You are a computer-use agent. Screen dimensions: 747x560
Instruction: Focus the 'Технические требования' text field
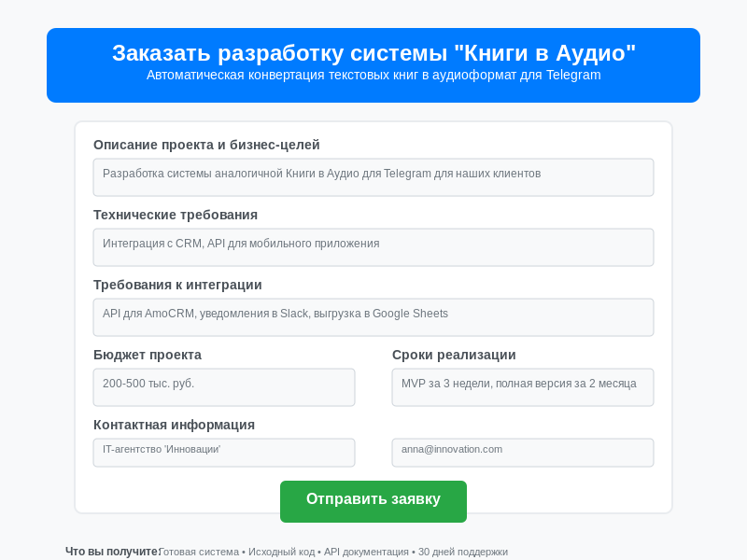[x=373, y=246]
